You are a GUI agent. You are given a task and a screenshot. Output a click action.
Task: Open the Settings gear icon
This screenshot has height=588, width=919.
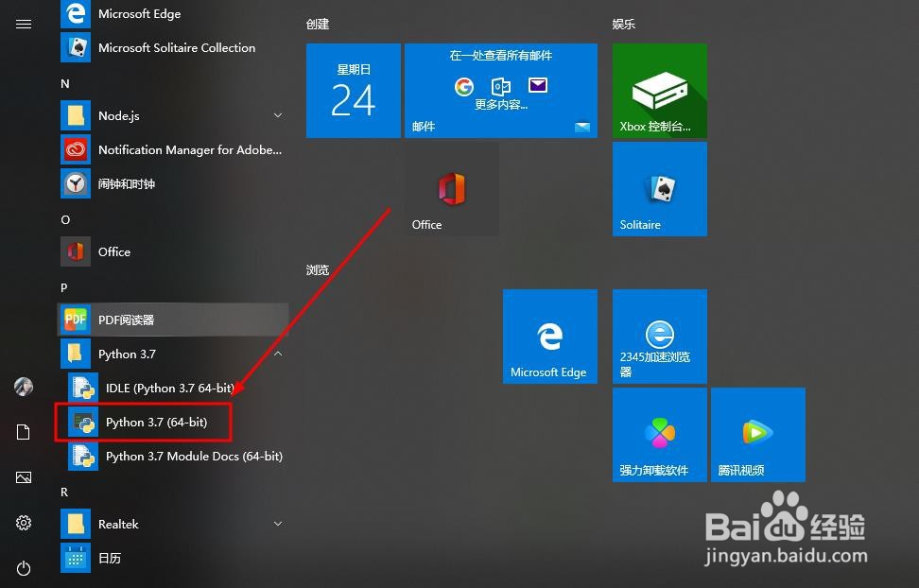24,523
